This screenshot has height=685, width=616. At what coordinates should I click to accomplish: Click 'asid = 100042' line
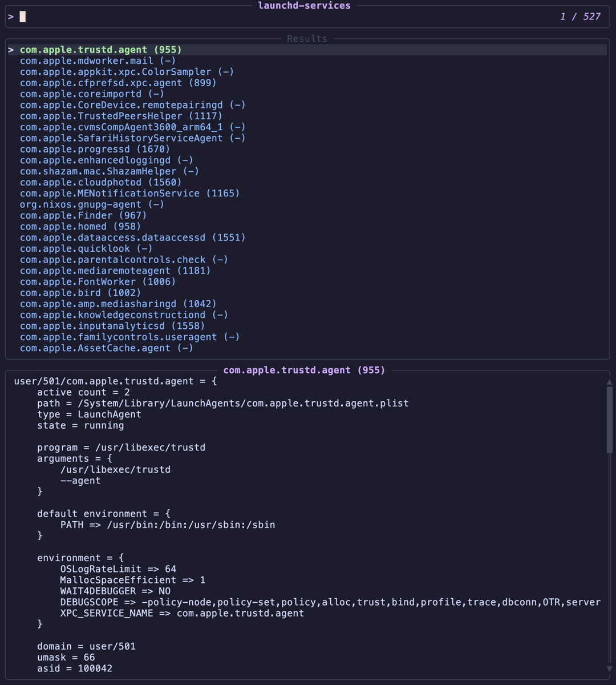[x=75, y=668]
